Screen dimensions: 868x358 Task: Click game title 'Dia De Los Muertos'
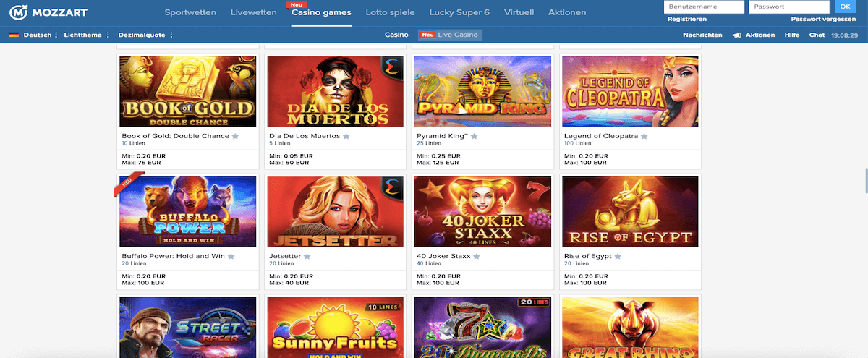305,136
